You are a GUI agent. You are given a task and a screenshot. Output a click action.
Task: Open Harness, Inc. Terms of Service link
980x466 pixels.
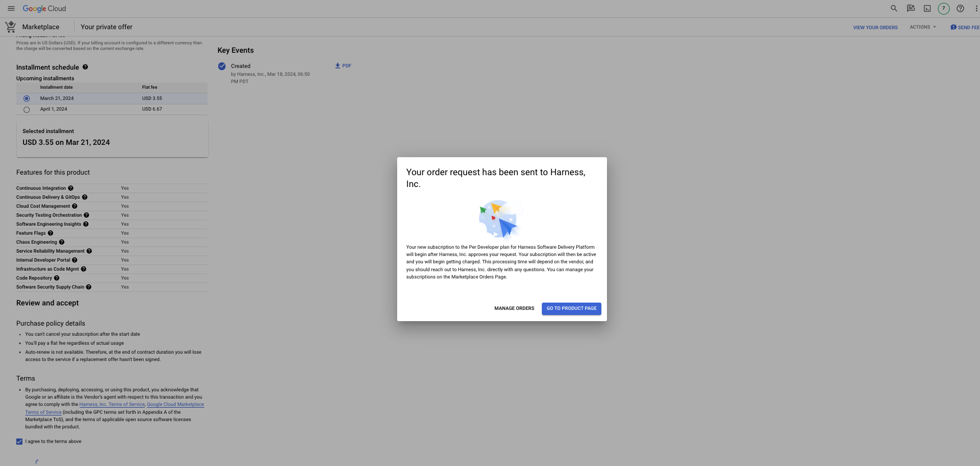click(112, 404)
